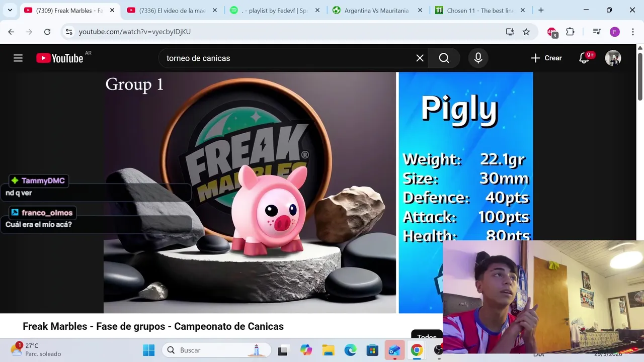Open a new browser tab

[541, 10]
